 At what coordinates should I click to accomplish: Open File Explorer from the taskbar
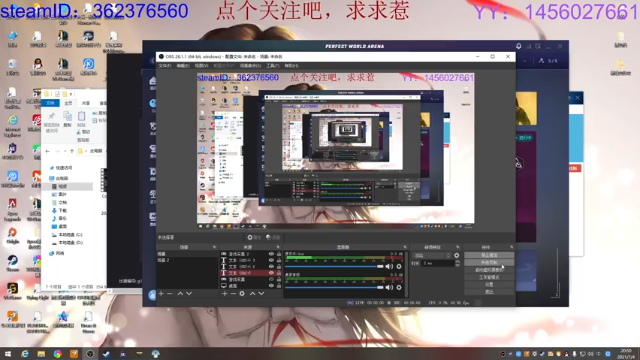click(41, 354)
